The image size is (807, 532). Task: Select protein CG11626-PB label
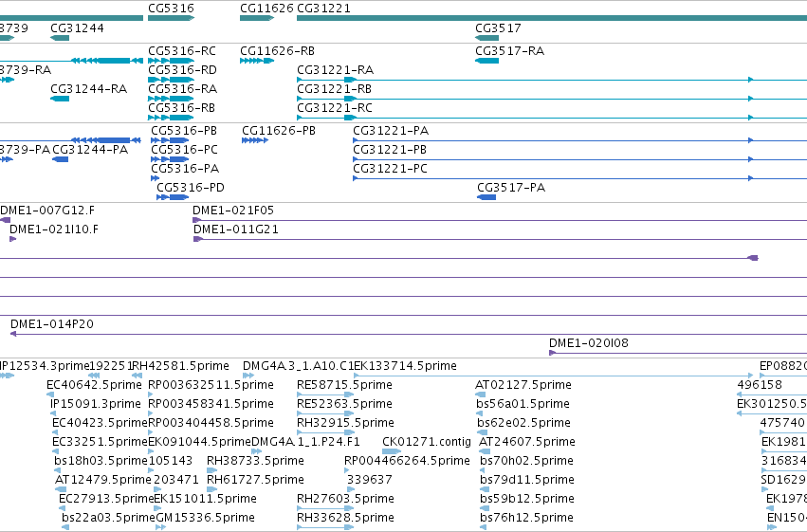point(279,130)
